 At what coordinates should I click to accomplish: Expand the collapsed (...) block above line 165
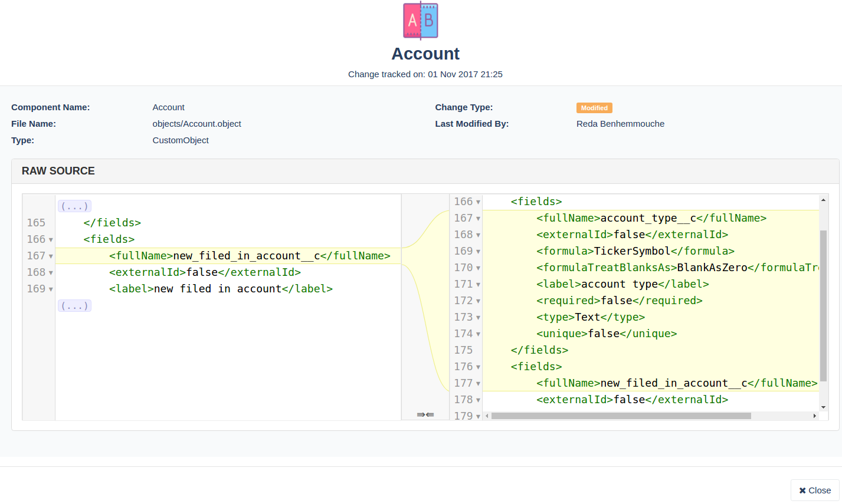74,206
